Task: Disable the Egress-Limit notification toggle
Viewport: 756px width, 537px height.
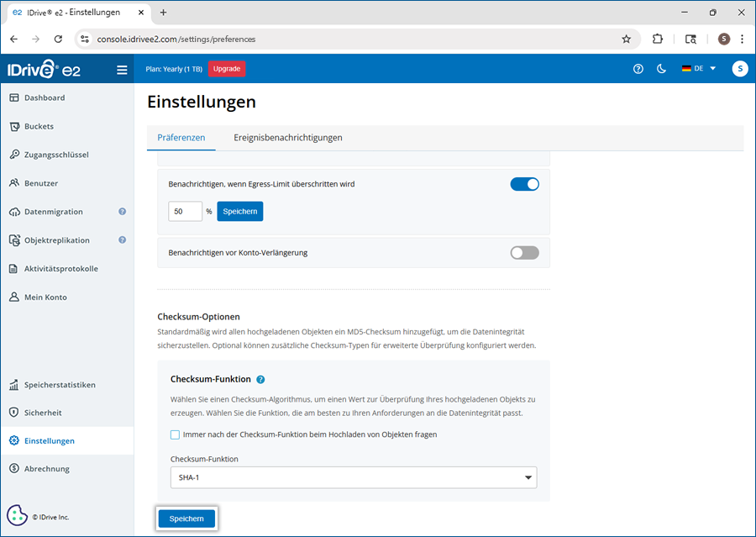Action: pyautogui.click(x=524, y=184)
